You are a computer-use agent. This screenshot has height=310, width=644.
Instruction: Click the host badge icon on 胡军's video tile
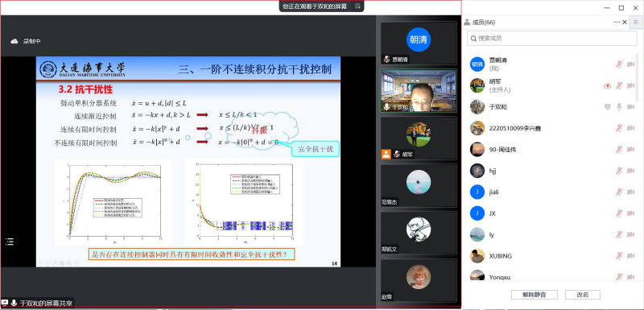pyautogui.click(x=386, y=154)
